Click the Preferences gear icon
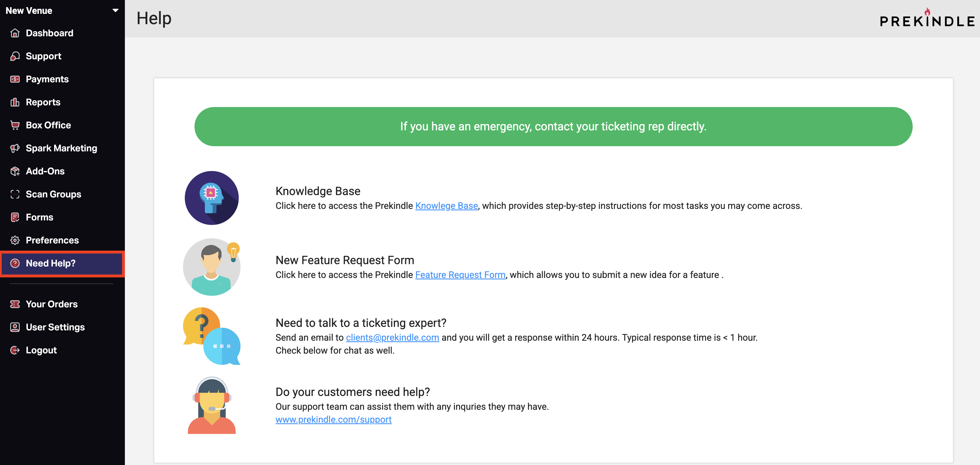 pos(15,240)
